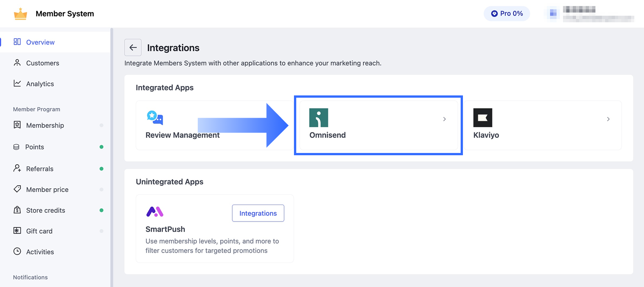Click the Customers person icon
The image size is (644, 287).
pos(17,62)
